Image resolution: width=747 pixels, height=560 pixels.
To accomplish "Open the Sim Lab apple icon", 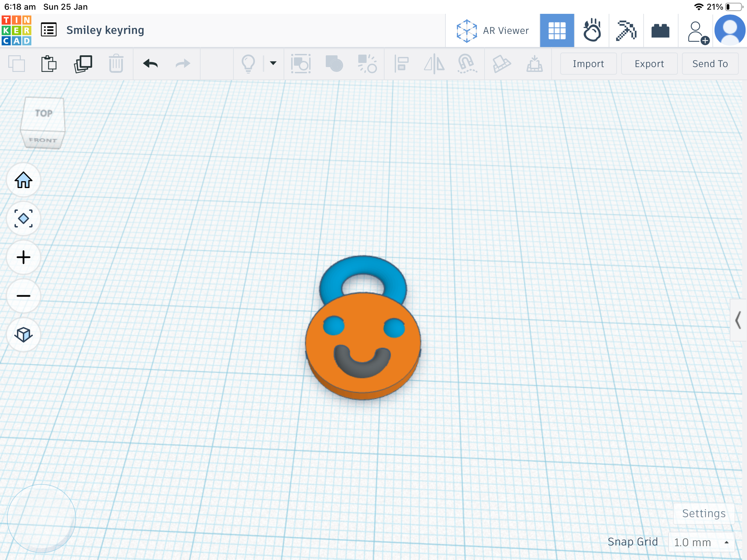I will point(592,30).
